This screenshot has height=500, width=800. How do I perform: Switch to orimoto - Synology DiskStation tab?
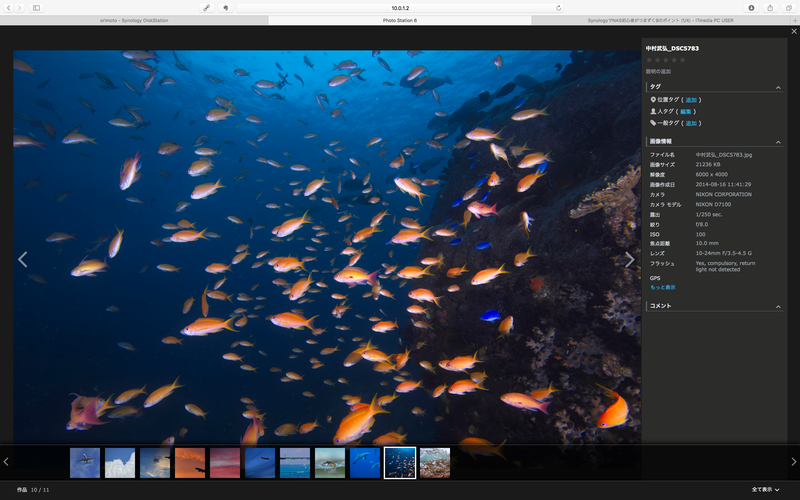[x=134, y=20]
